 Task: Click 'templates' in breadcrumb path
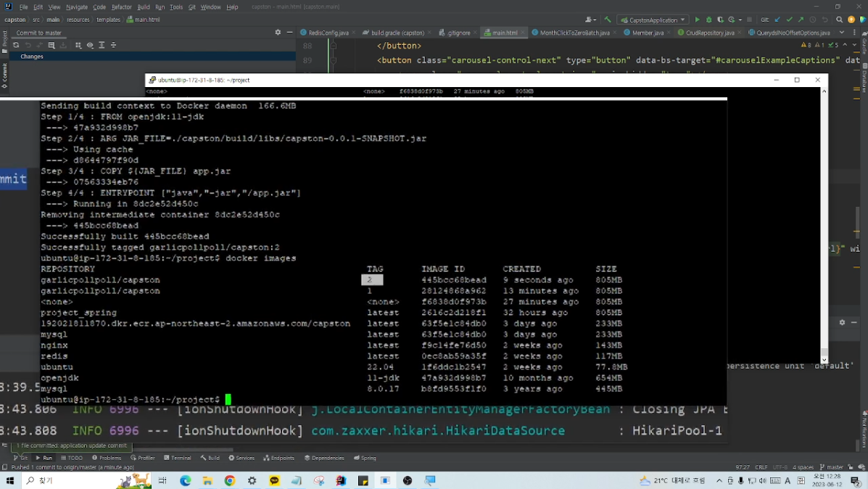[x=108, y=20]
